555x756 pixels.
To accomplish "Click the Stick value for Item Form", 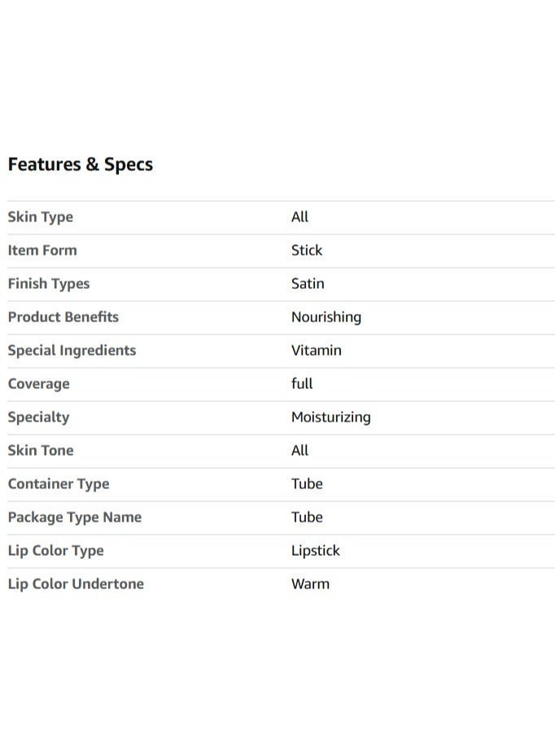I will [x=307, y=250].
